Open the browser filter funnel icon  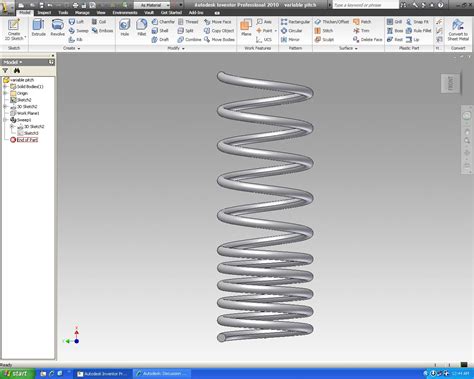point(5,71)
